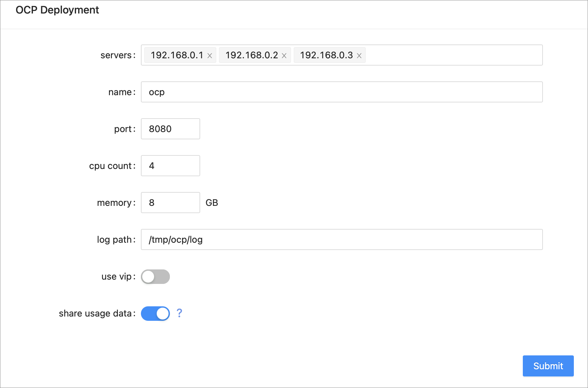Click the GB unit label
Screen dimensions: 588x388
[212, 203]
